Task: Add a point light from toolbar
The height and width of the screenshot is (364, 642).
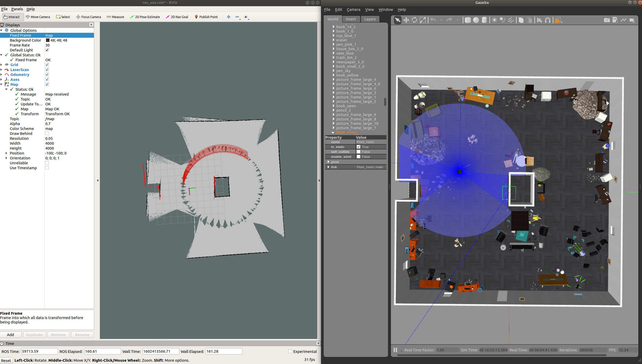Action: 494,20
